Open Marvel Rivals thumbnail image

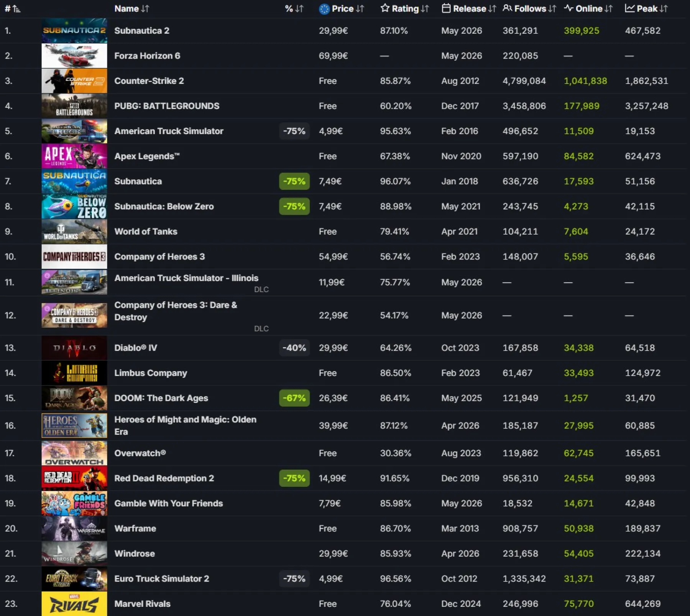(74, 604)
